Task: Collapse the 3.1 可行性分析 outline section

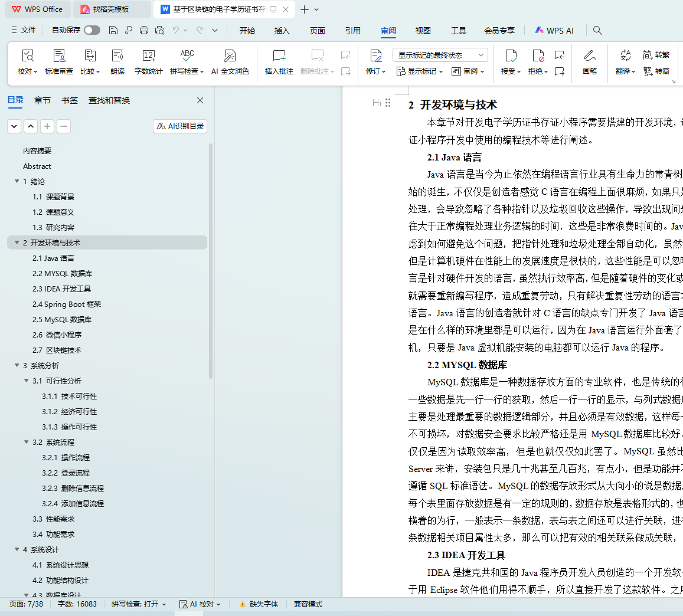Action: pyautogui.click(x=27, y=381)
